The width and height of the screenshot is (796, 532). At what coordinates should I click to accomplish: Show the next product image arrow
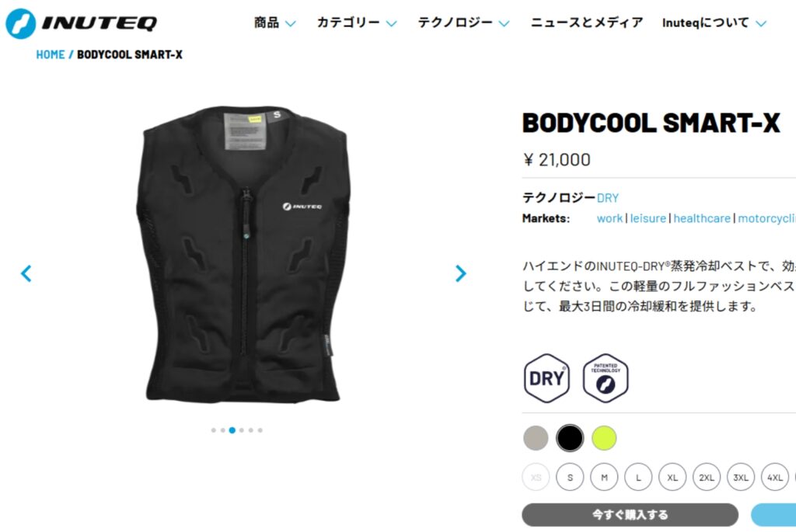click(460, 273)
